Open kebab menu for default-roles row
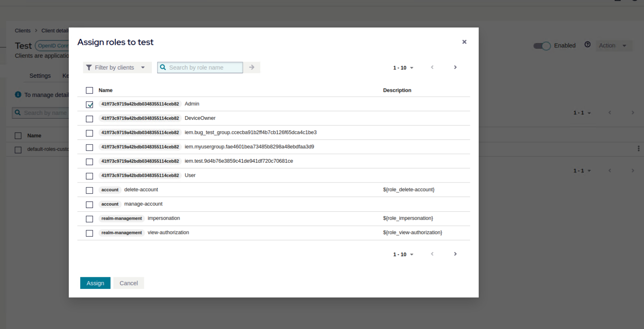Viewport: 644px width, 329px height. click(638, 149)
